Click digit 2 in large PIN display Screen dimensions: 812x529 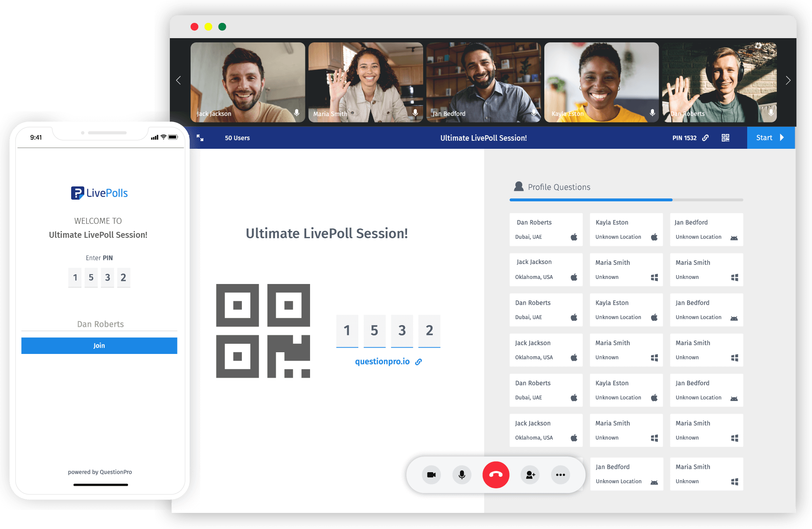point(429,331)
